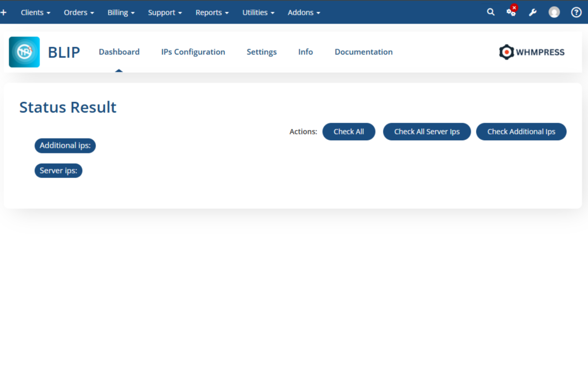Click the user avatar icon
This screenshot has height=392, width=588.
pyautogui.click(x=554, y=12)
